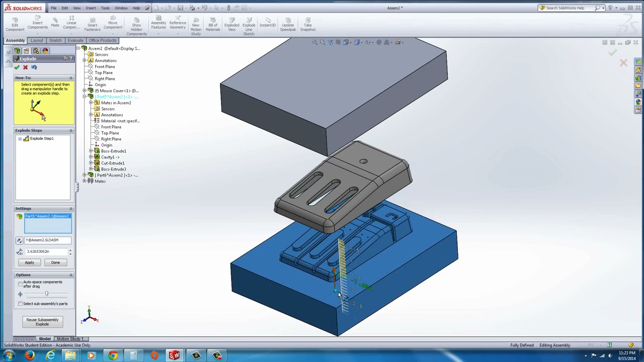Image resolution: width=644 pixels, height=362 pixels.
Task: Increment the explode distance spinner
Action: [70, 250]
